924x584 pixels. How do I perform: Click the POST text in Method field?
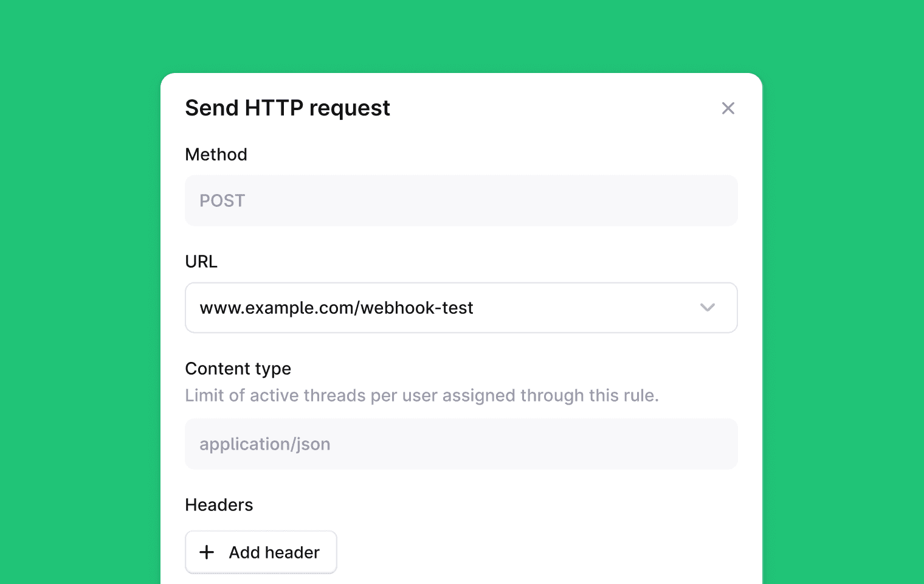pyautogui.click(x=222, y=201)
